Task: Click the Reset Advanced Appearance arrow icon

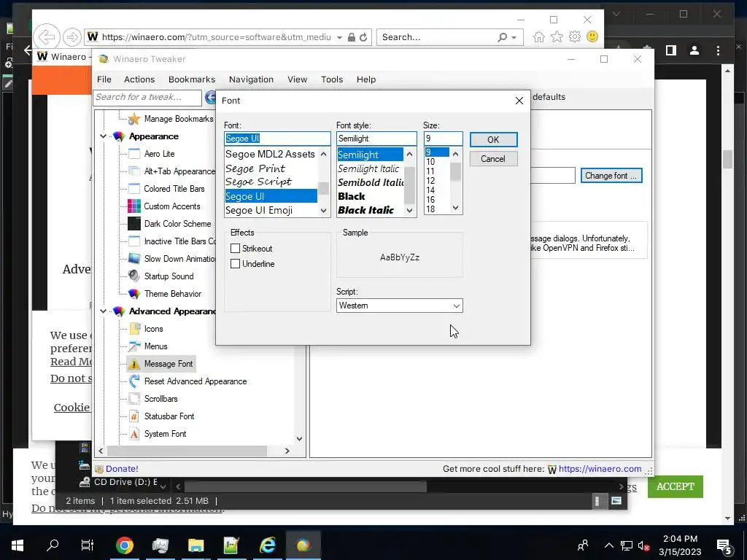Action: point(134,381)
